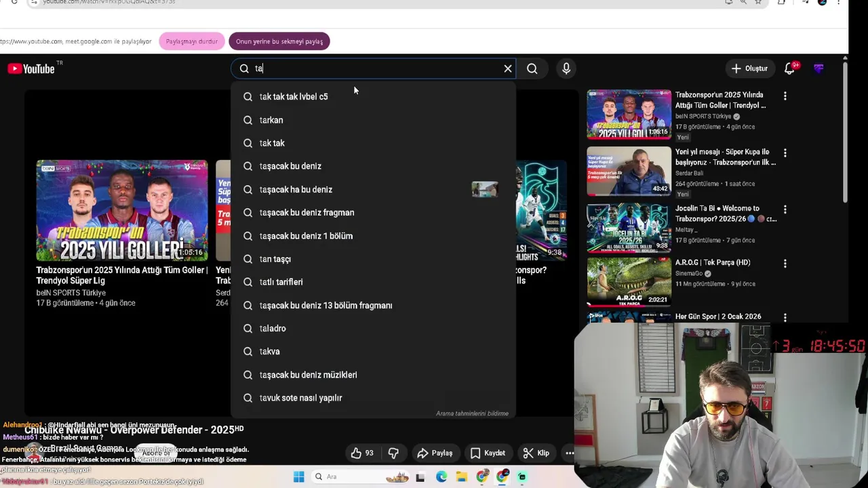The height and width of the screenshot is (488, 868).
Task: Open sidebar thumbnail Trabzonspor'un 2025 Yılı Golleri
Action: coord(629,114)
